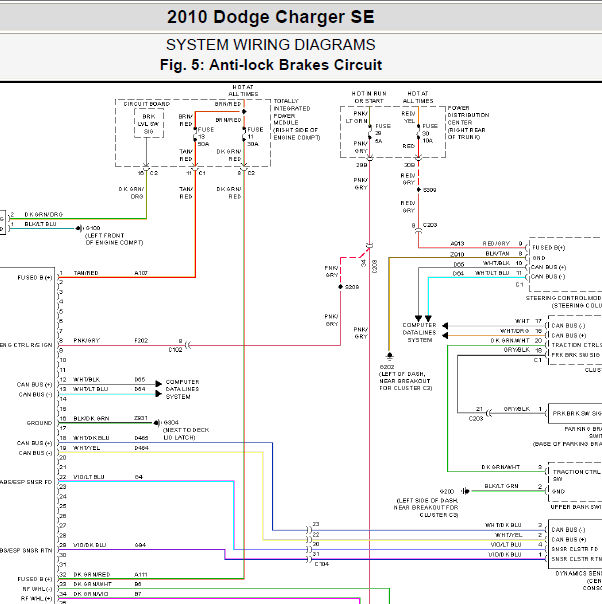This screenshot has height=604, width=602.
Task: Click the 'BLK/LT BLU' pin 1 wire label
Action: pyautogui.click(x=40, y=224)
